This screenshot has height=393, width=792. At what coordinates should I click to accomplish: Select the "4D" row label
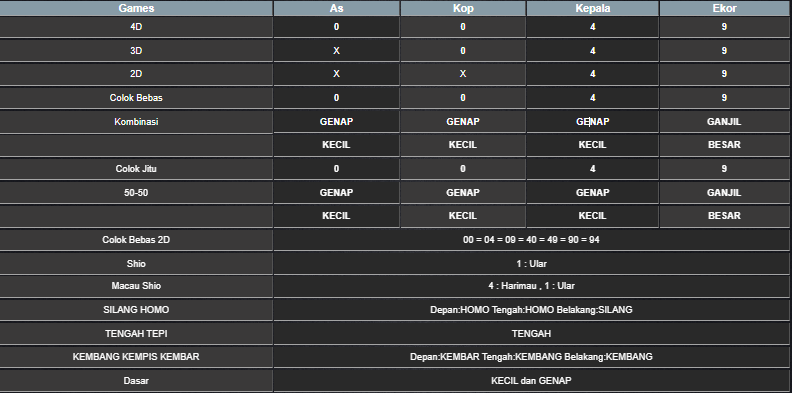click(136, 27)
